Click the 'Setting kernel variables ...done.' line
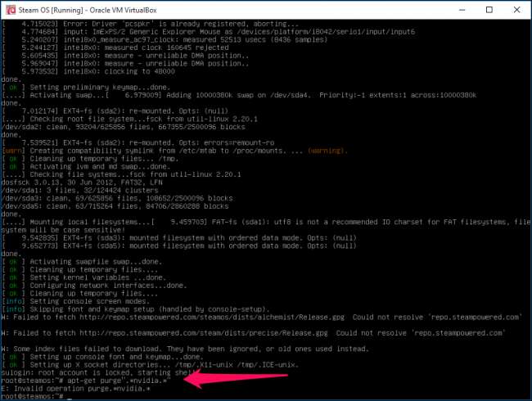The width and height of the screenshot is (532, 401). 83,277
